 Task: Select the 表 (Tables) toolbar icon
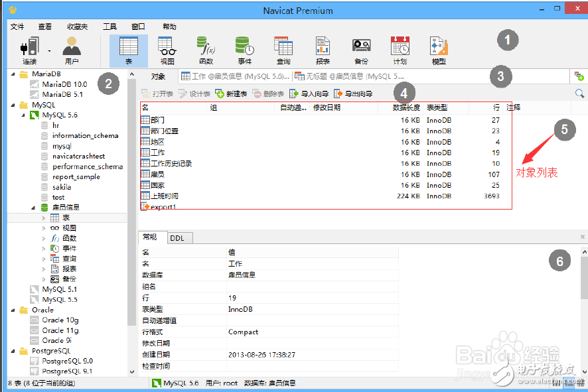tap(127, 46)
